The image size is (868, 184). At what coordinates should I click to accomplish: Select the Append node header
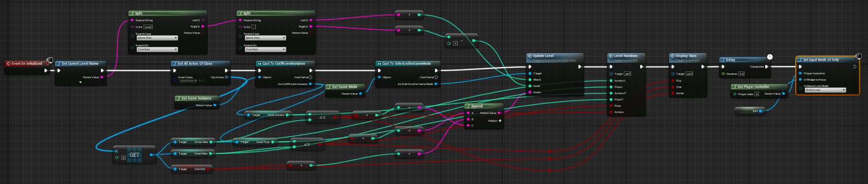click(484, 106)
